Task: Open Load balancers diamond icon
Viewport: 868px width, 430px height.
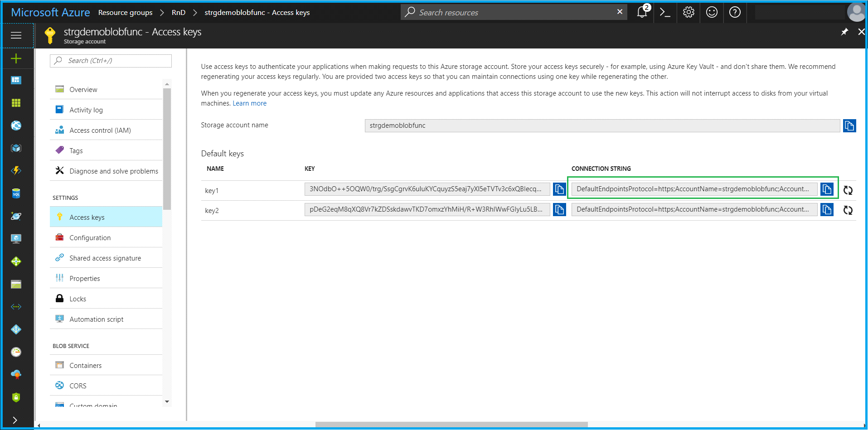Action: tap(16, 261)
